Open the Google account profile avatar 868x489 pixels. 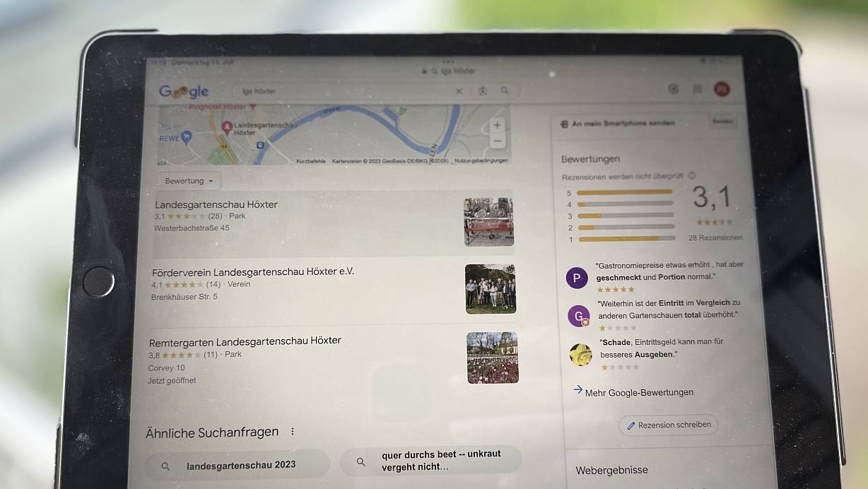coord(722,89)
